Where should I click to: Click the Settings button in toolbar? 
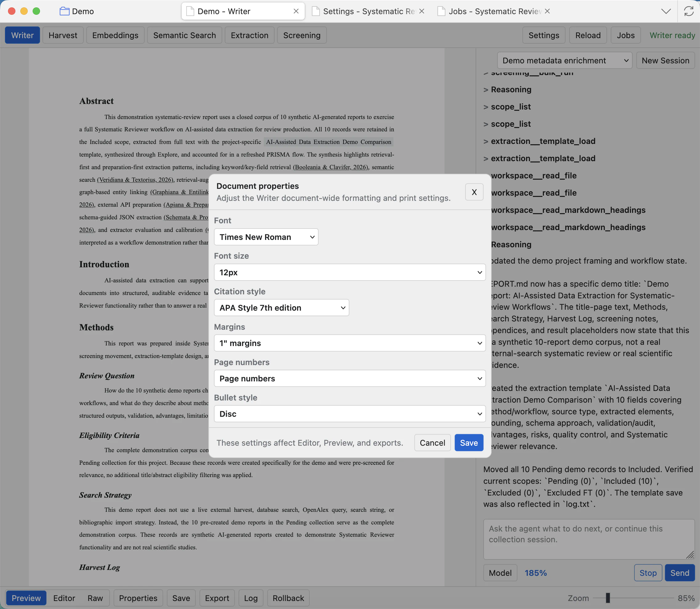click(544, 35)
